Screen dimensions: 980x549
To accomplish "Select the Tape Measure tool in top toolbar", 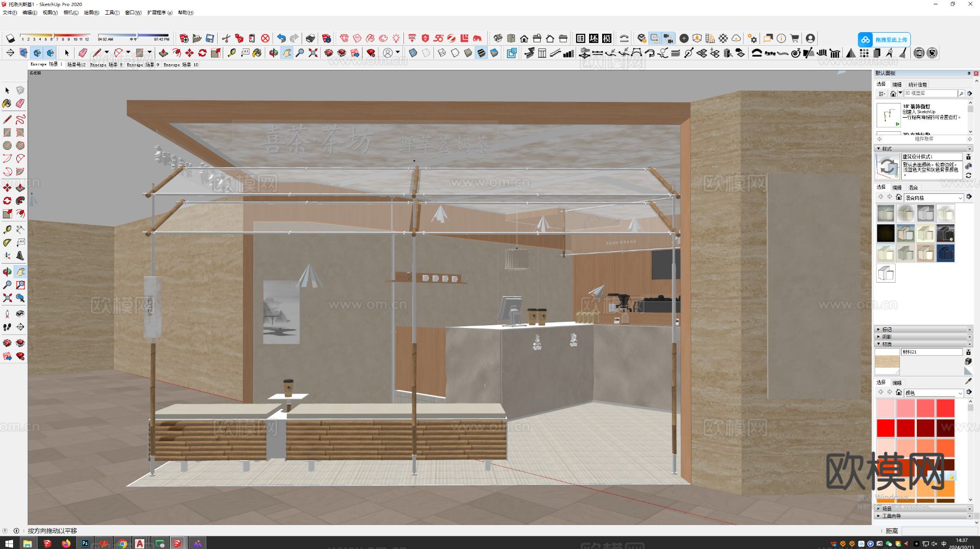I will pos(232,53).
